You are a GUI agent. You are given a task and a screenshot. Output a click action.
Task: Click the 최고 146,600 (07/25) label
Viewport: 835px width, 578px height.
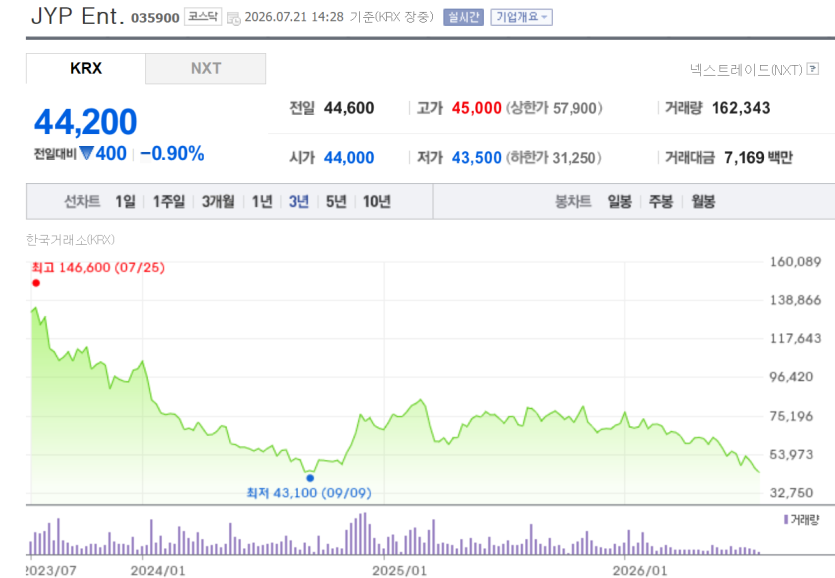99,267
